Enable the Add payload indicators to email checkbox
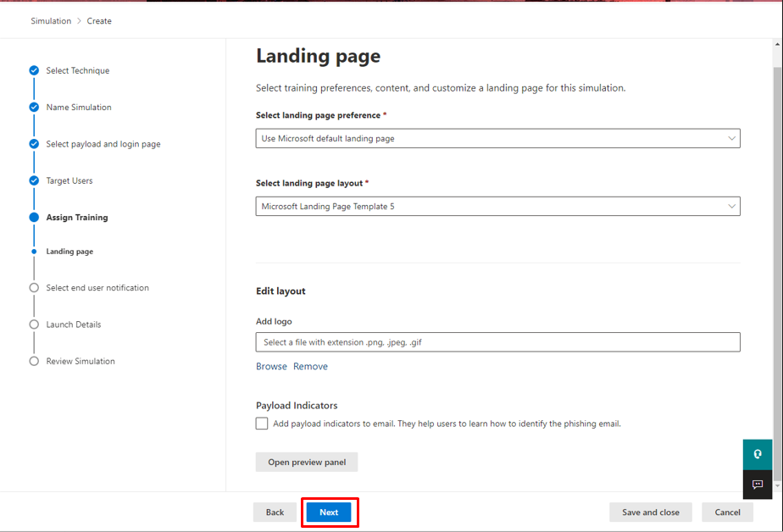This screenshot has width=783, height=532. (x=262, y=423)
